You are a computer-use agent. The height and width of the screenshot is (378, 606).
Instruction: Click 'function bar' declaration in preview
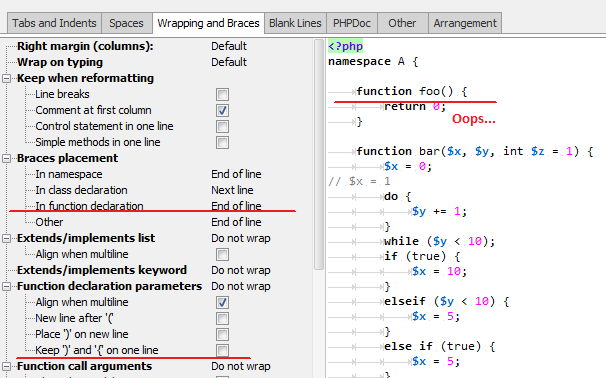475,151
